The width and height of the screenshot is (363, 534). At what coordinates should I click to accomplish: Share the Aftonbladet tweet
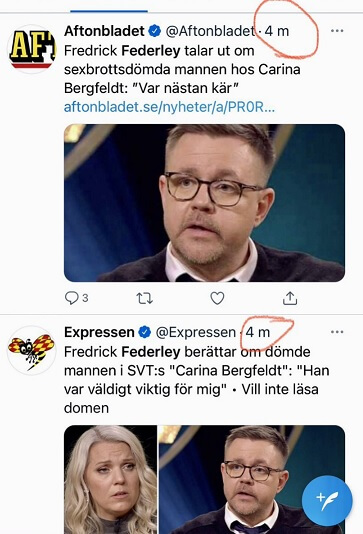(x=290, y=298)
